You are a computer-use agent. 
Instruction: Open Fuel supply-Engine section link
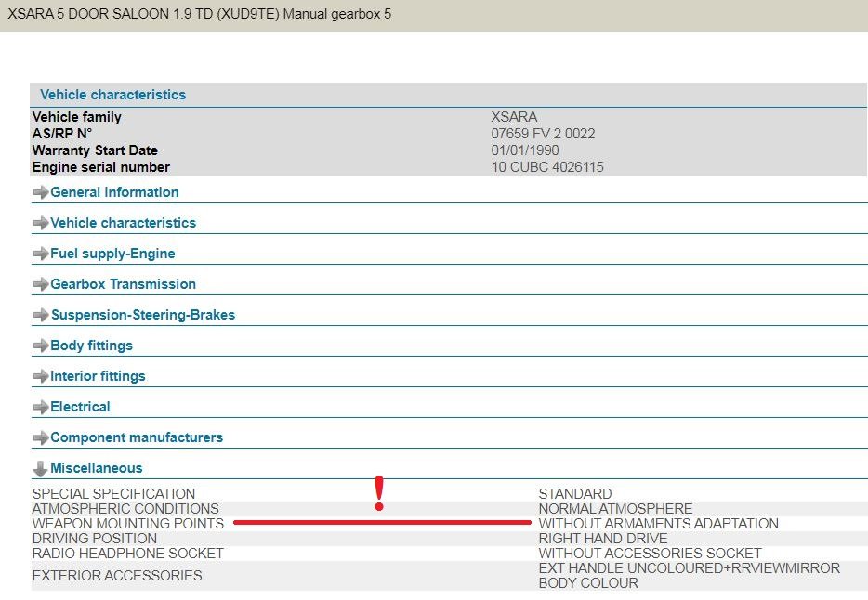112,254
